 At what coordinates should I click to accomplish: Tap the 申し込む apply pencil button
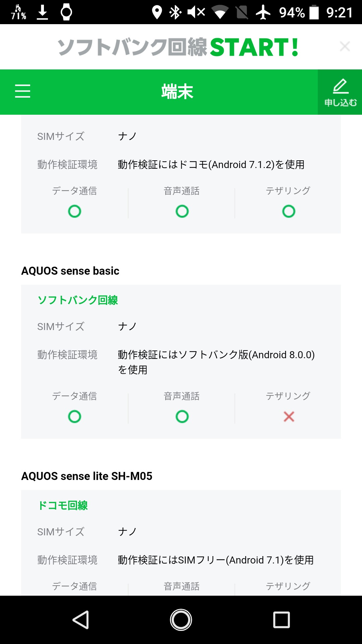[x=340, y=92]
